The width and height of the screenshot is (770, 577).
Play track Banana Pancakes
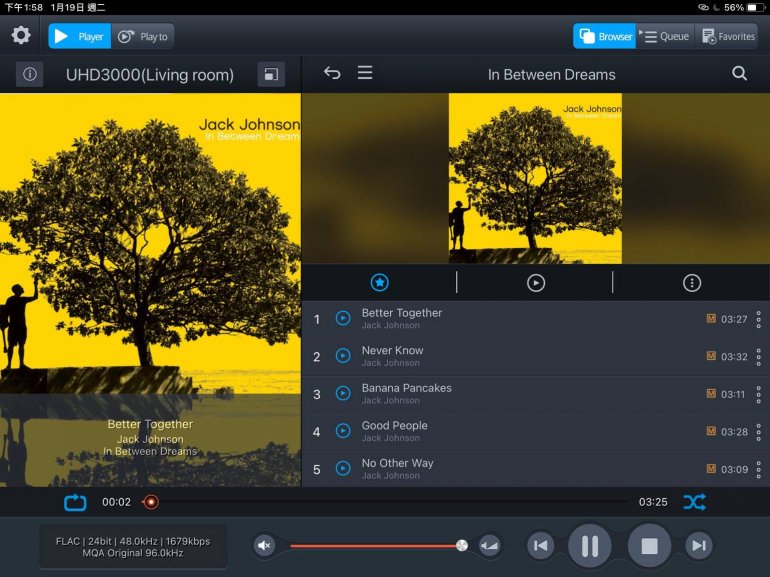(x=343, y=393)
